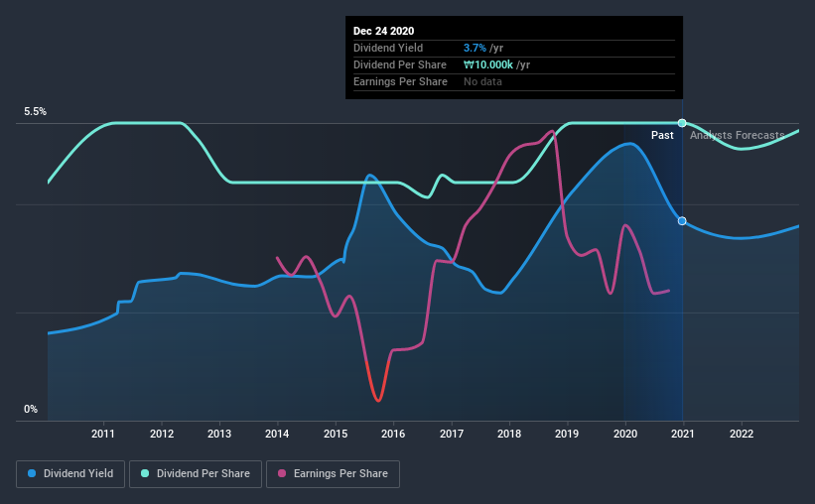Click the Dividend Per Share row label in tooltip
The image size is (815, 504).
coord(400,64)
